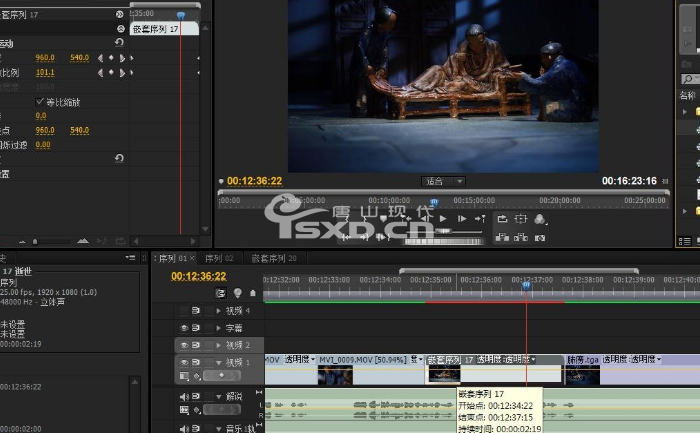Click the 缩放比例 value 101.1
Screen dimensions: 700x433
[x=45, y=72]
